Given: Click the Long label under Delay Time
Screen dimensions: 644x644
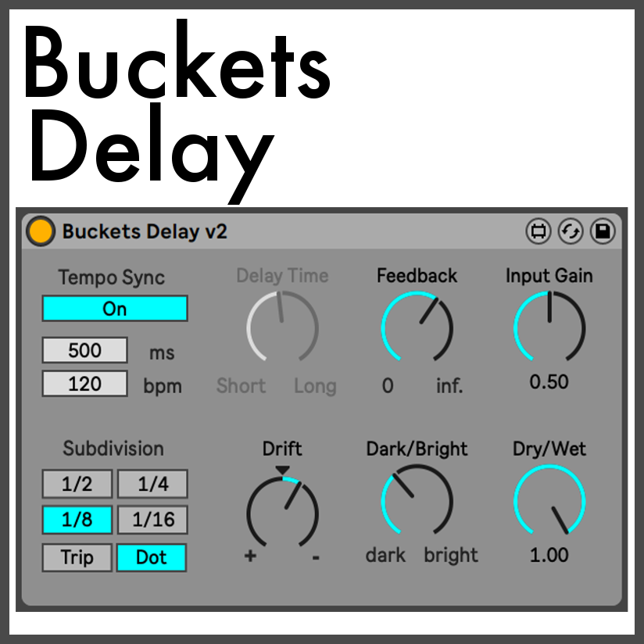Looking at the screenshot, I should click(315, 387).
